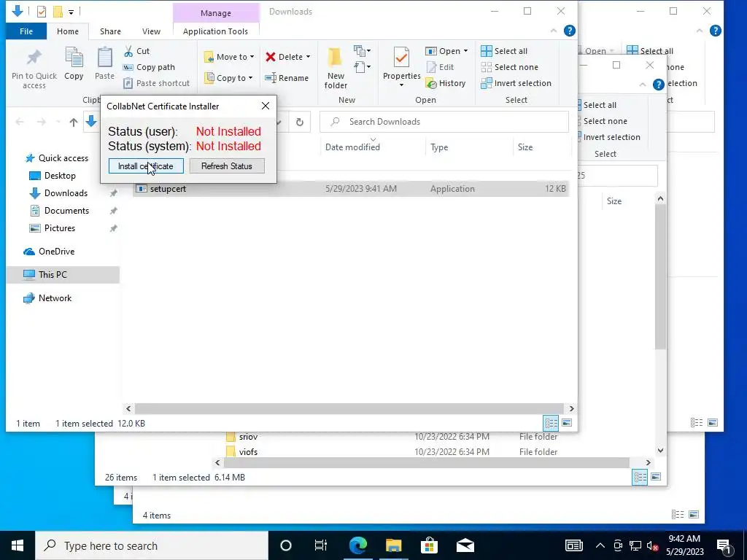The width and height of the screenshot is (747, 560).
Task: Click the red Delete icon
Action: (271, 57)
